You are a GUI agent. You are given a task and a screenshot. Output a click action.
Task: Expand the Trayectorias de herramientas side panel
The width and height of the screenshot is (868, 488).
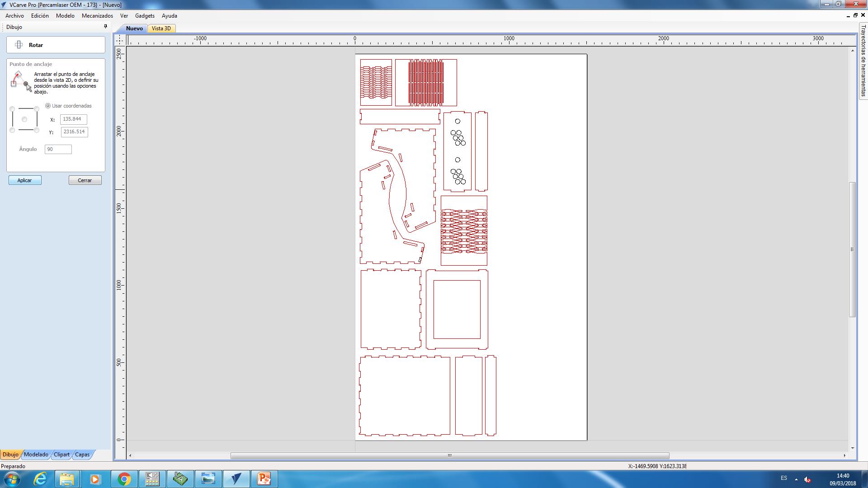(x=863, y=61)
